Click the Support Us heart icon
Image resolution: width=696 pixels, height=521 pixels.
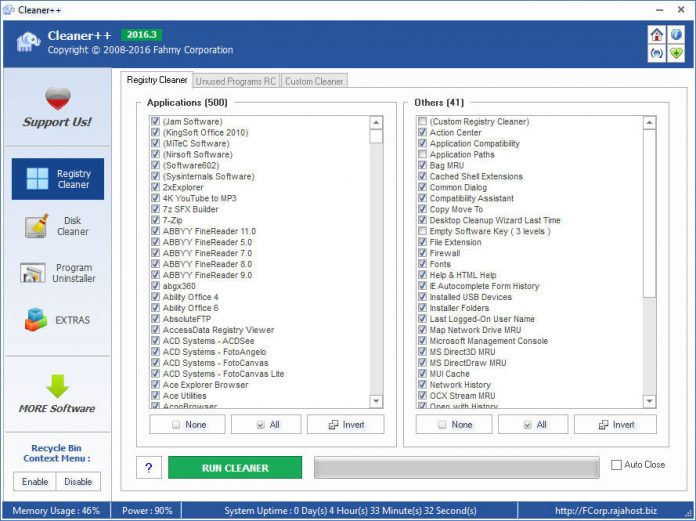click(58, 98)
